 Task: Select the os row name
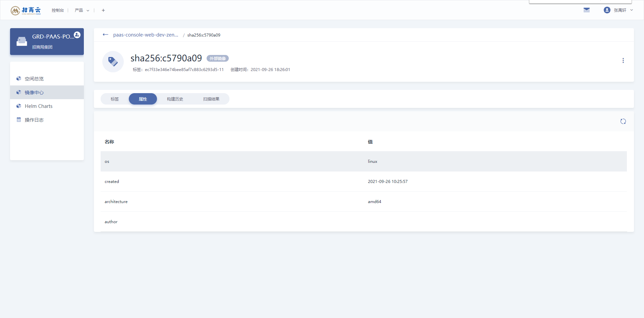(x=107, y=162)
